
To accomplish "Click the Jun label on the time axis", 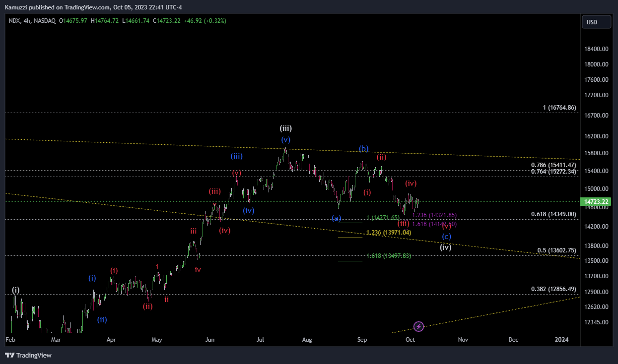I will tap(210, 340).
